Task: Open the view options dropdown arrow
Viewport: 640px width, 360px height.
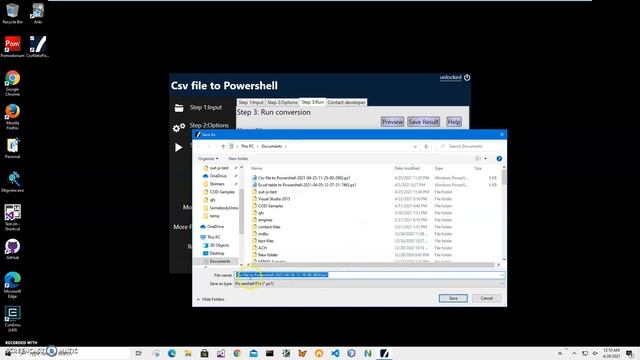Action: (485, 158)
